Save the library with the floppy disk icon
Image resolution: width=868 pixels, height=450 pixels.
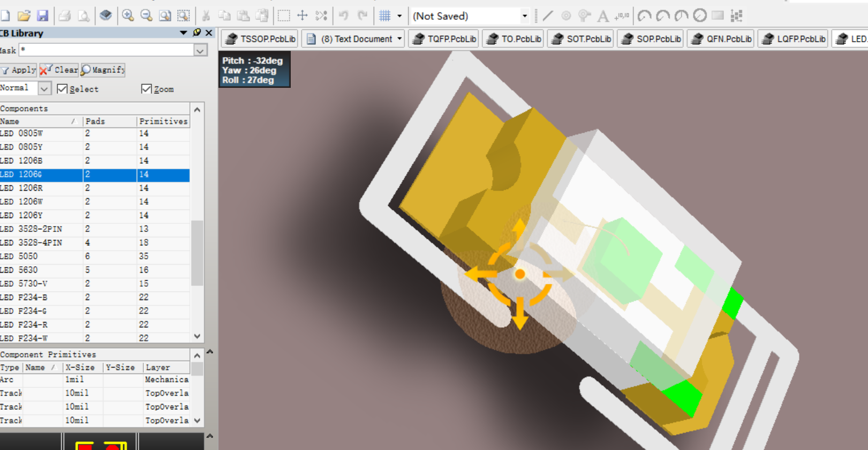pyautogui.click(x=43, y=16)
